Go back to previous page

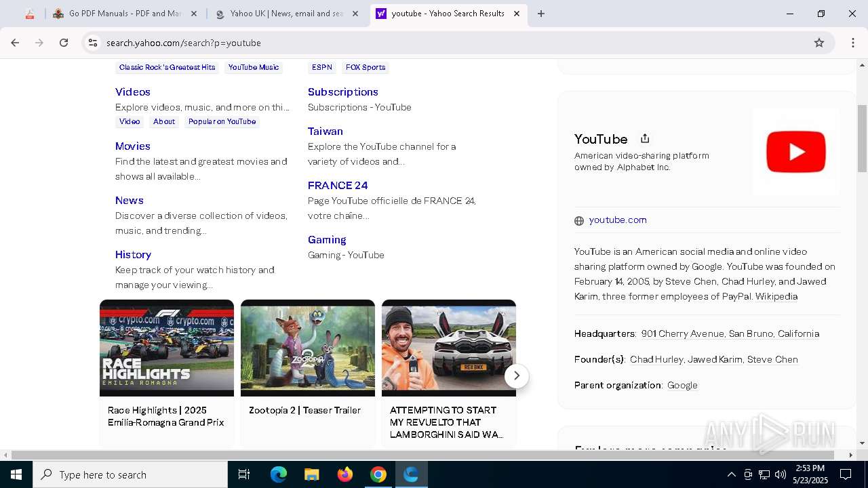coord(15,43)
